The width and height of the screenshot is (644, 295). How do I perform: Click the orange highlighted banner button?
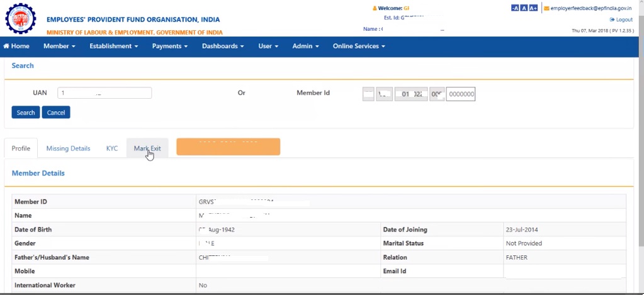(229, 147)
